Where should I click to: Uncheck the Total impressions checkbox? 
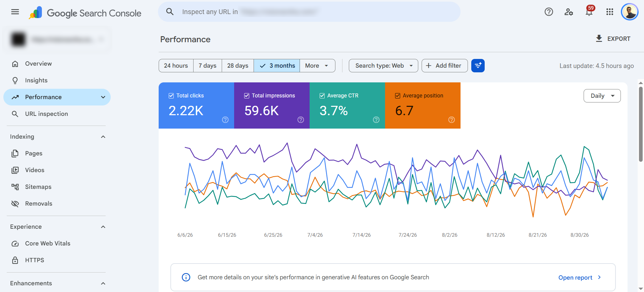pyautogui.click(x=247, y=96)
